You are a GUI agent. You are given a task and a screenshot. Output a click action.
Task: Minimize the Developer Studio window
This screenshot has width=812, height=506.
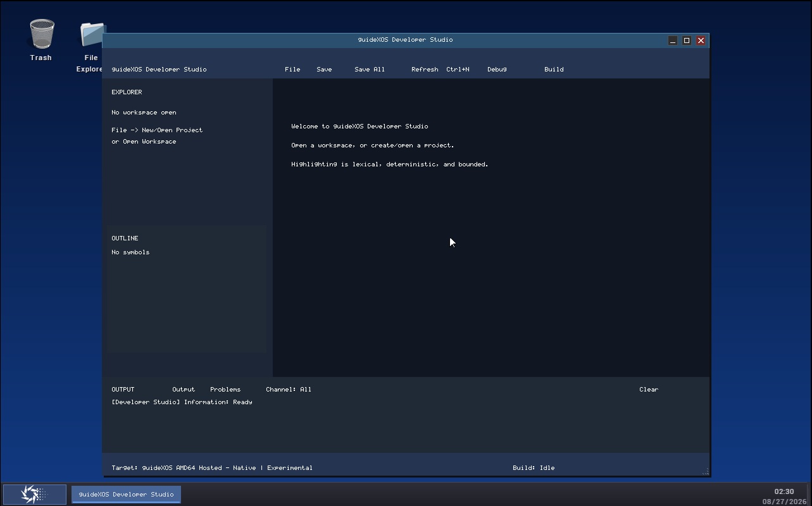(x=673, y=40)
